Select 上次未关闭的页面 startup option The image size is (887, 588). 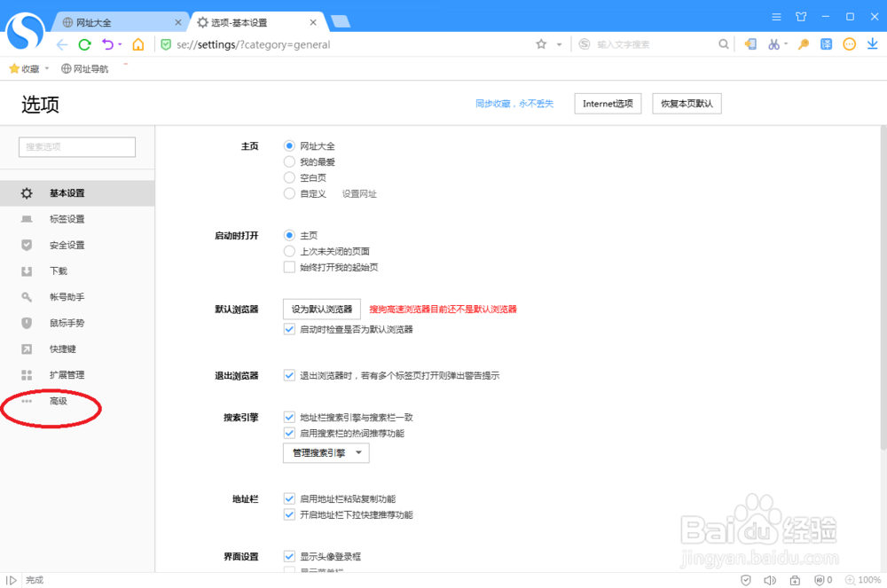(289, 250)
